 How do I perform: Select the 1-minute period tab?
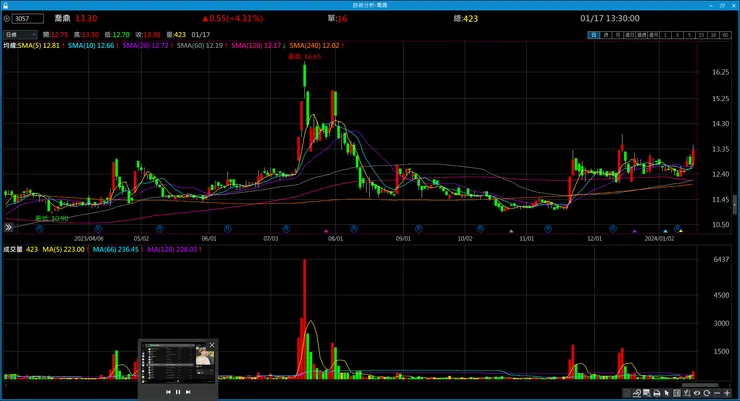point(665,35)
